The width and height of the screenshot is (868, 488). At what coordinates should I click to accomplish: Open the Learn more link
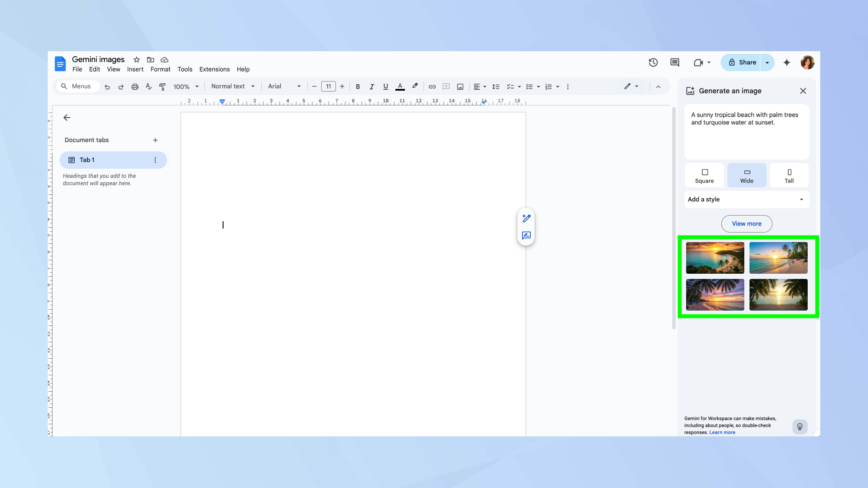pyautogui.click(x=722, y=432)
